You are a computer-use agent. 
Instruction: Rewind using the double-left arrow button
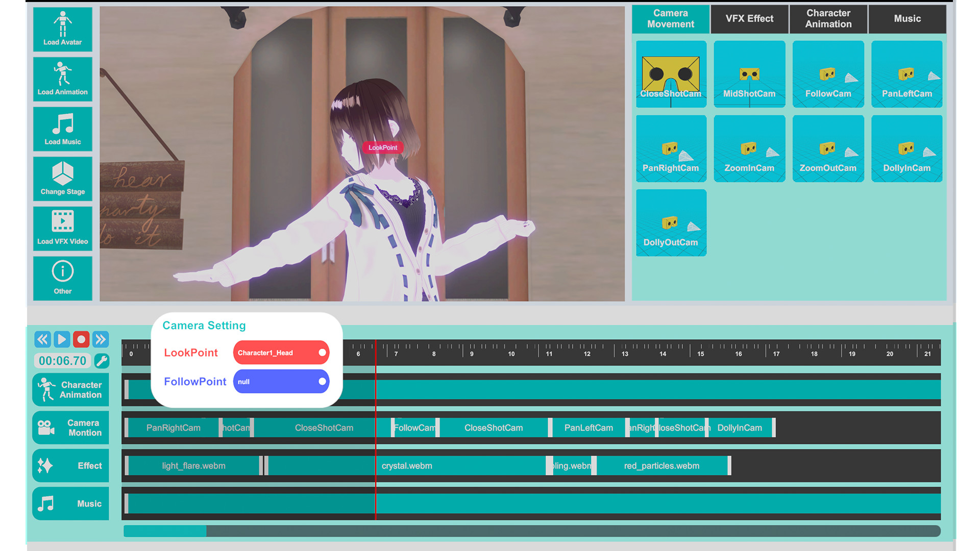pos(42,339)
